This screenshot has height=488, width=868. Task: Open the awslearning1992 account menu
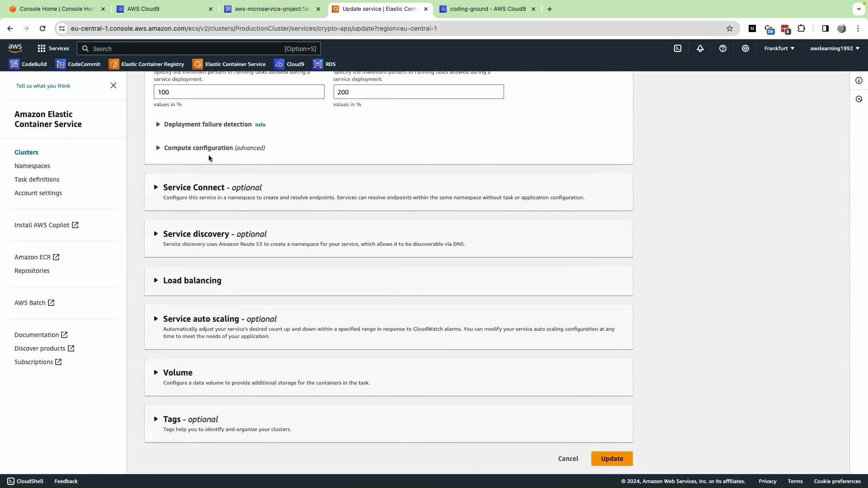835,48
